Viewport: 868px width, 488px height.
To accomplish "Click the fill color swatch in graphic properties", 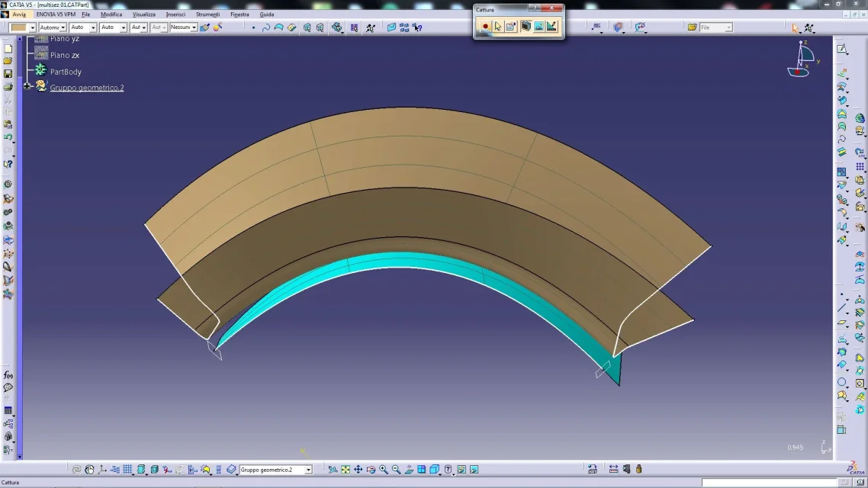I will [18, 27].
